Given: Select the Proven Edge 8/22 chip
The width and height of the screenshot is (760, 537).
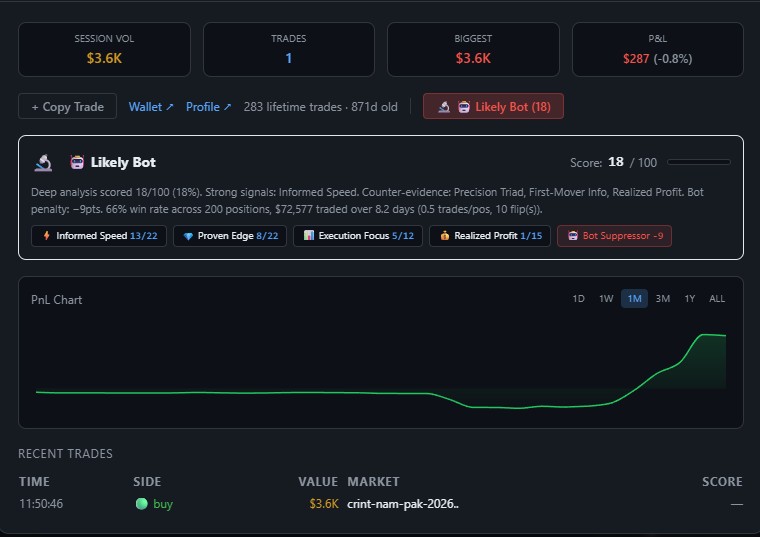Looking at the screenshot, I should pos(230,236).
